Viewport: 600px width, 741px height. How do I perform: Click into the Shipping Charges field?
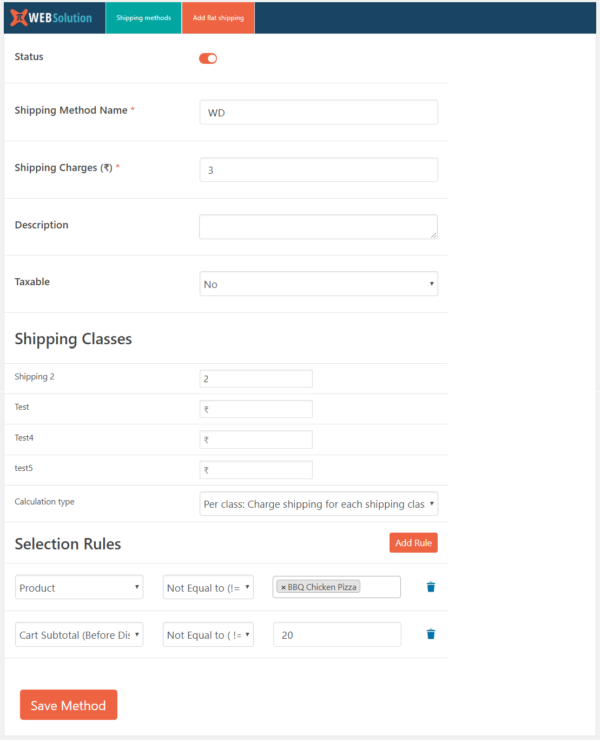coord(318,170)
